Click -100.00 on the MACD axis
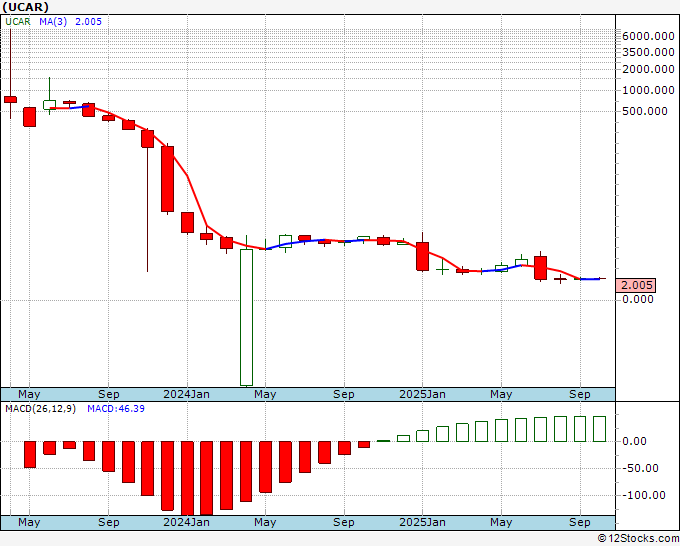The width and height of the screenshot is (680, 546). click(642, 495)
